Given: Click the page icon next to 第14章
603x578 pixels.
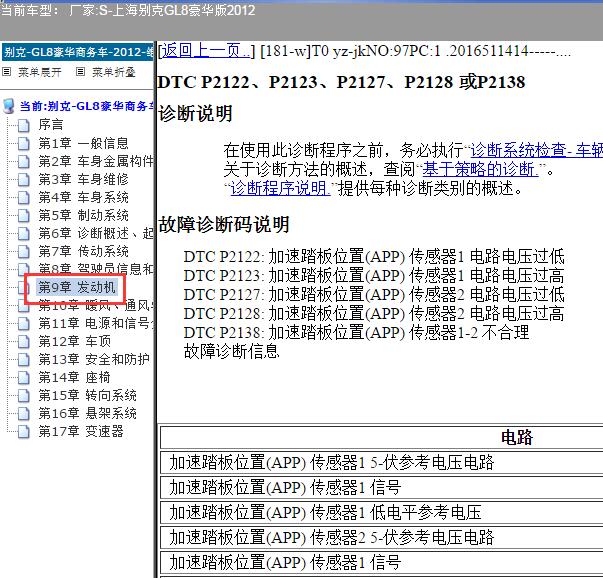Looking at the screenshot, I should (x=24, y=378).
